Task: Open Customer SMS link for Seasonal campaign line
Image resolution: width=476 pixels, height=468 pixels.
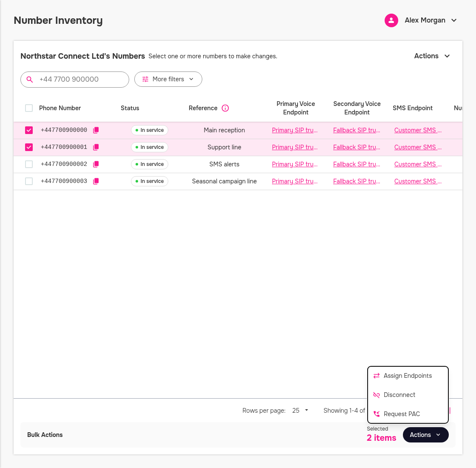Action: (418, 181)
